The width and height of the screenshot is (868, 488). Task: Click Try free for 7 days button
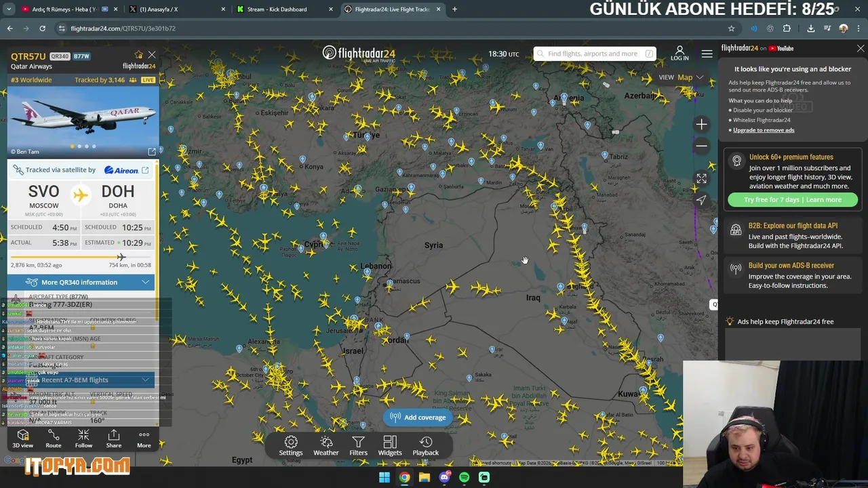tap(792, 200)
